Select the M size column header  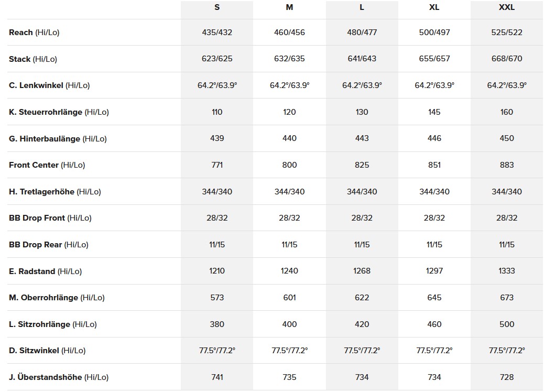[289, 8]
